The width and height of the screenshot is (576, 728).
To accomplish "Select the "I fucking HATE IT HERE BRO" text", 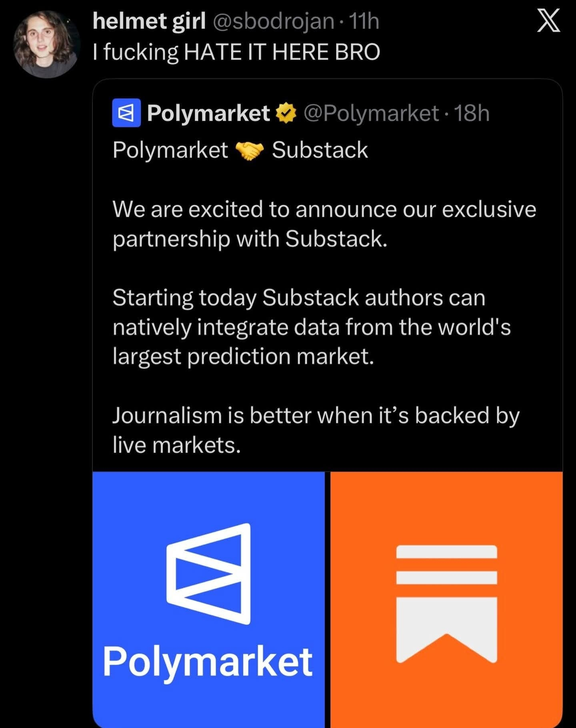I will tap(236, 52).
